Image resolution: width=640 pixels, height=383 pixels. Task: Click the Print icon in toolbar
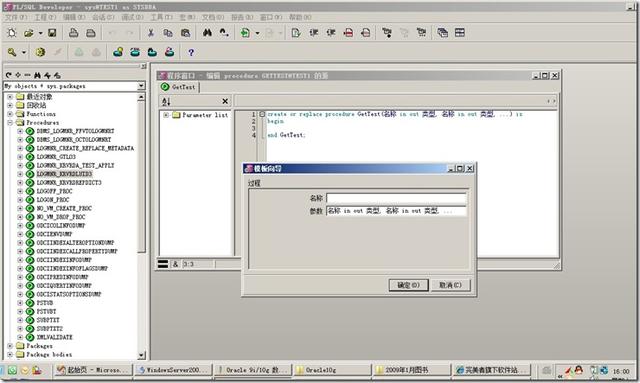73,33
